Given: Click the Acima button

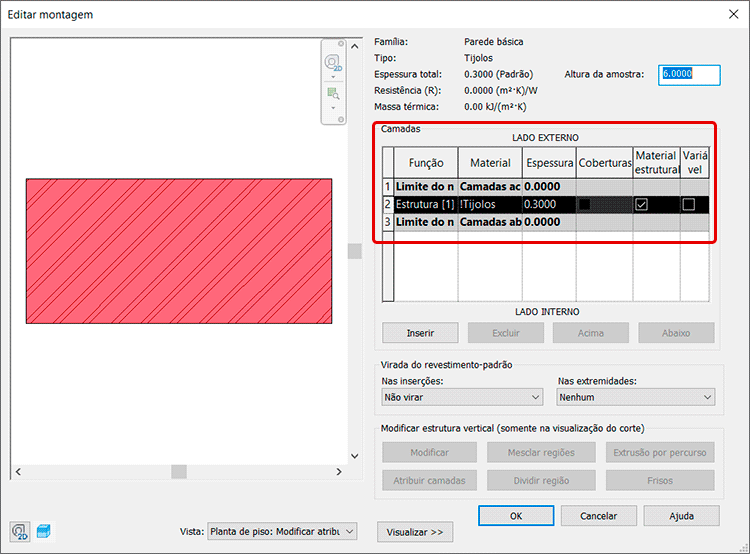Looking at the screenshot, I should (591, 333).
